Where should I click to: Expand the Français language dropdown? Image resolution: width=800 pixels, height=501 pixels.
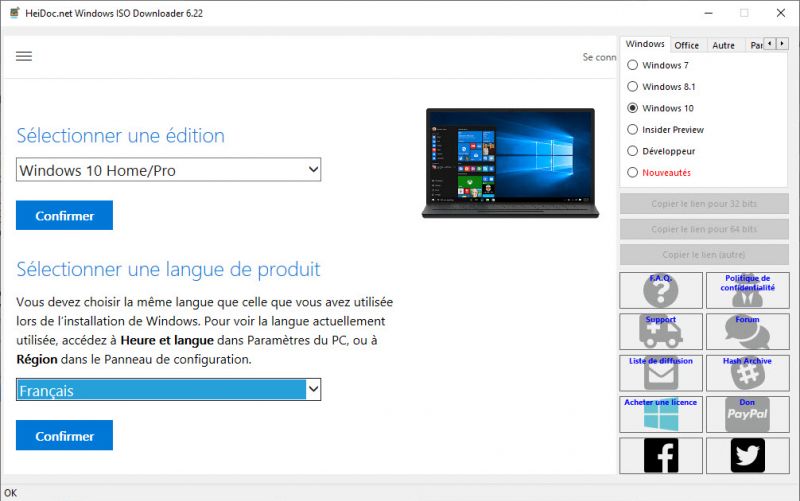(x=168, y=390)
